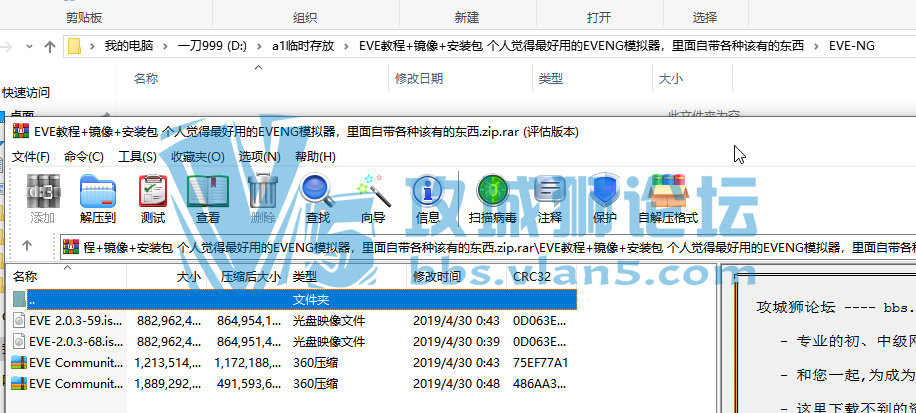Viewport: 916px width, 413px height.
Task: Click the 解压到 (Extract to) toolbar icon
Action: (98, 191)
